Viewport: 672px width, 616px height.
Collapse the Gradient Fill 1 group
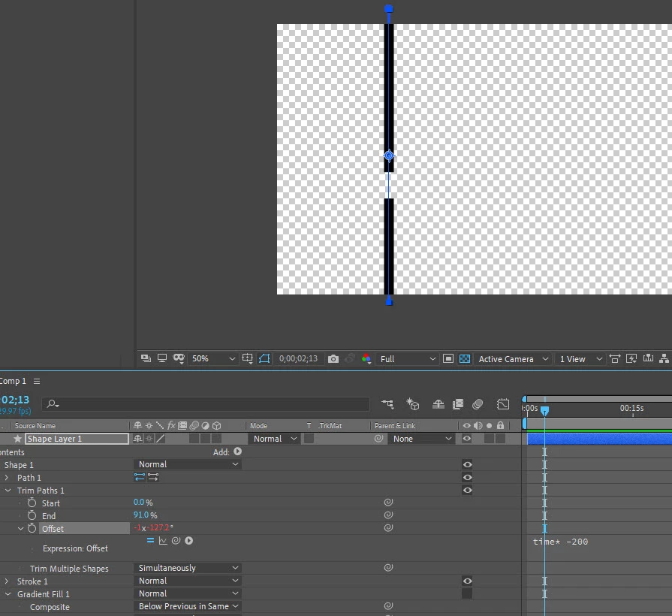click(x=8, y=593)
